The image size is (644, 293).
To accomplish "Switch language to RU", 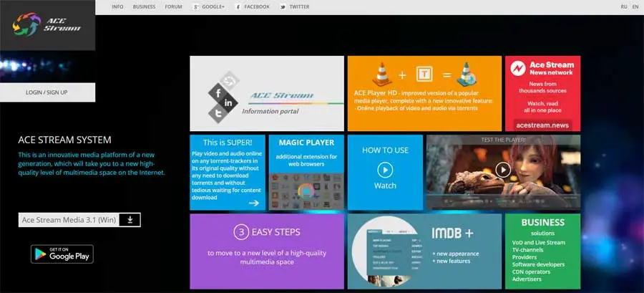I will (x=624, y=7).
